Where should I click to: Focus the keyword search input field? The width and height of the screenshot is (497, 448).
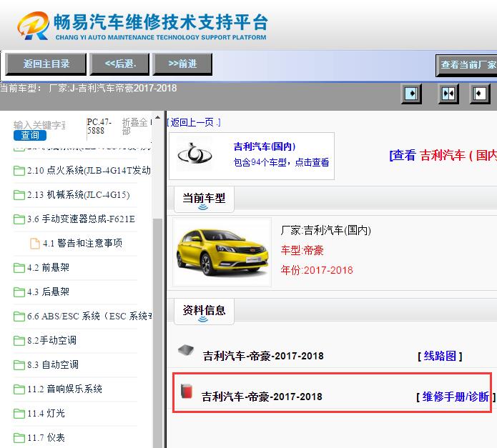click(x=39, y=125)
